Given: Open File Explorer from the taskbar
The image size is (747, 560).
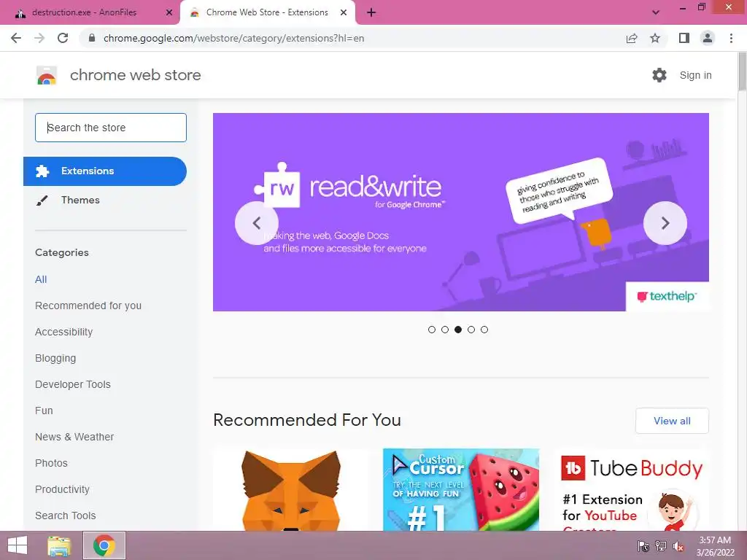Looking at the screenshot, I should tap(60, 545).
